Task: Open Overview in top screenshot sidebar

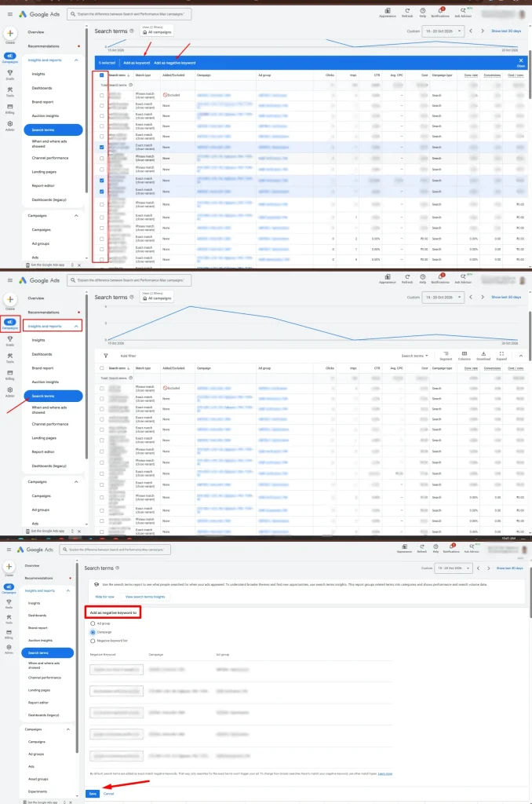Action: pos(36,32)
